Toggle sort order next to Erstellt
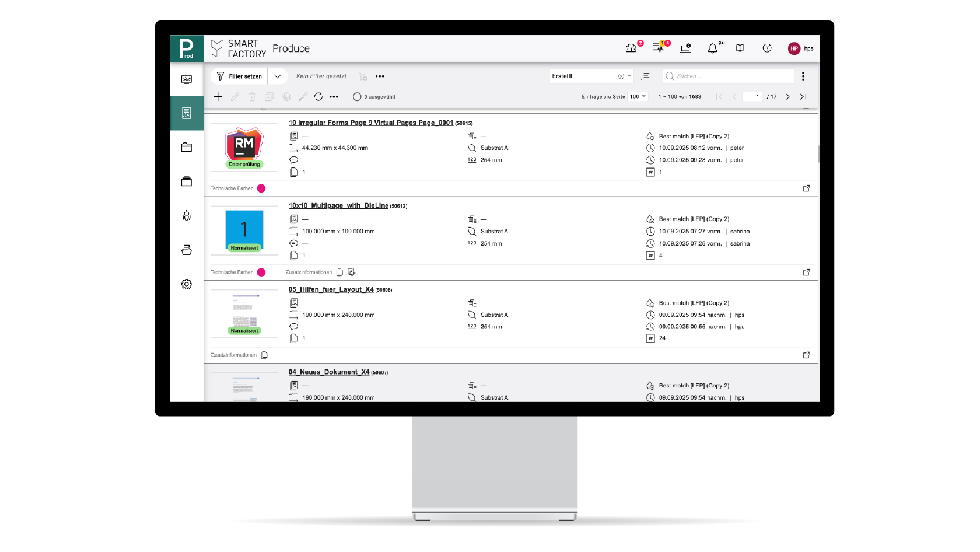The width and height of the screenshot is (980, 552). click(645, 76)
